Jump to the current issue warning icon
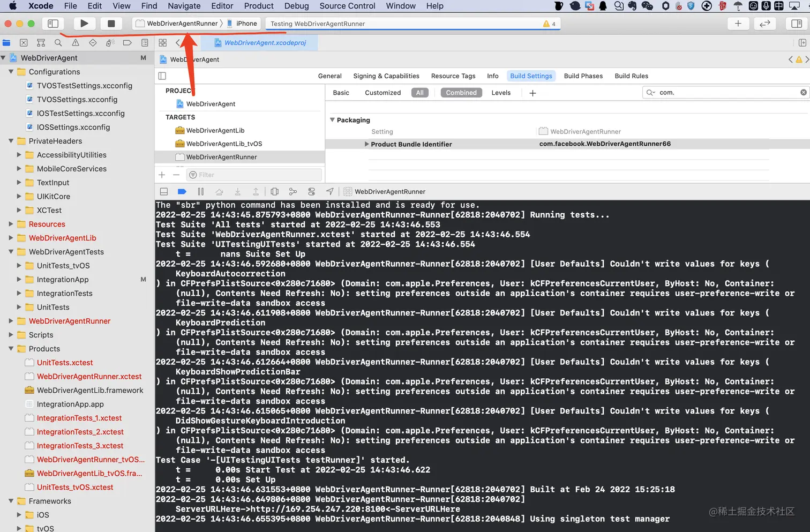810x532 pixels. click(x=799, y=59)
